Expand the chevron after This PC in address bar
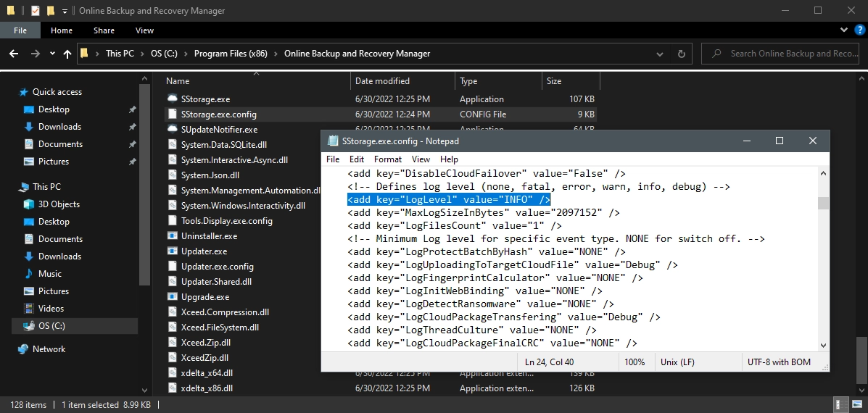The width and height of the screenshot is (868, 413). (x=142, y=54)
